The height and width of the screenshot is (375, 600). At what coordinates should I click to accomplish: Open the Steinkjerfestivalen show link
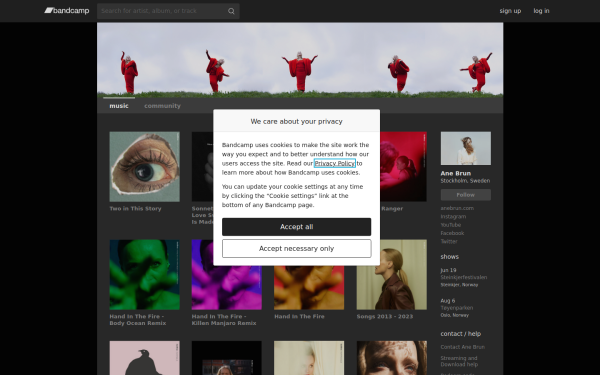464,277
